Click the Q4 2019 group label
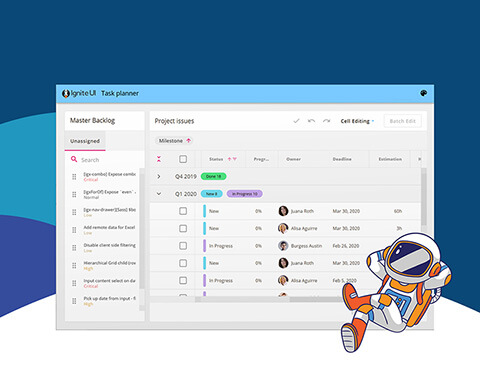Screen dimensions: 480x366 [186, 176]
